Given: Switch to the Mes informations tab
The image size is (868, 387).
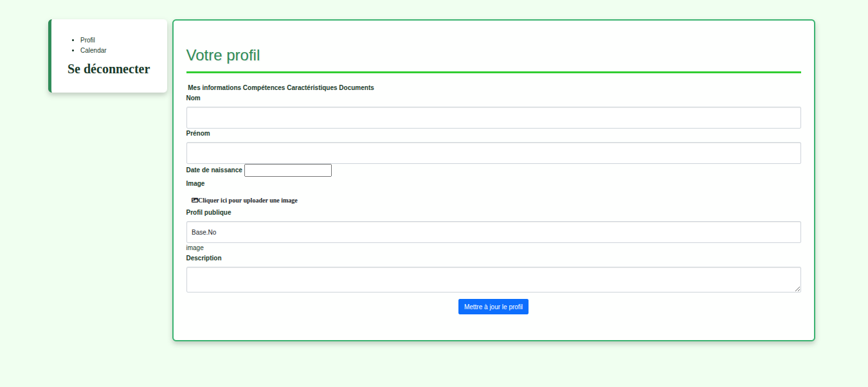Looking at the screenshot, I should pos(214,87).
